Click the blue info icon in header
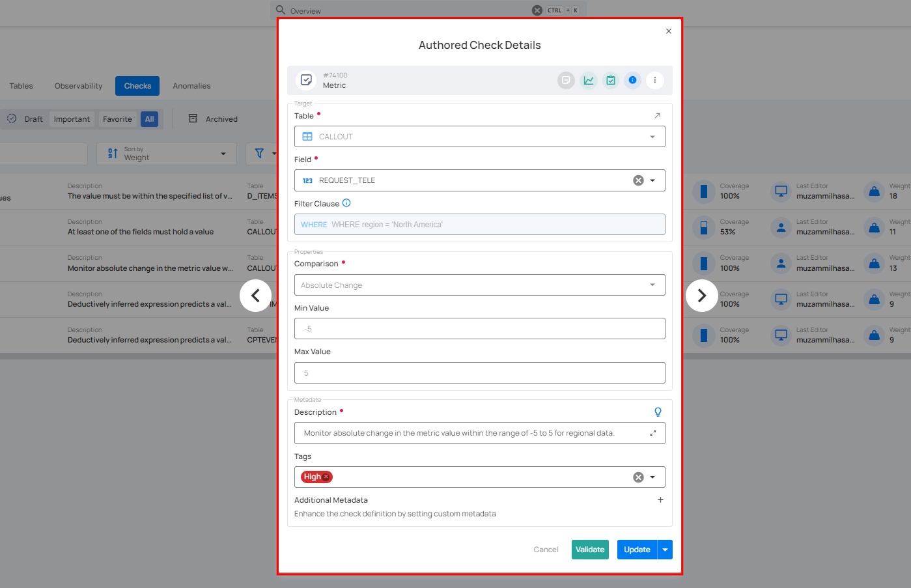The width and height of the screenshot is (911, 588). click(632, 80)
